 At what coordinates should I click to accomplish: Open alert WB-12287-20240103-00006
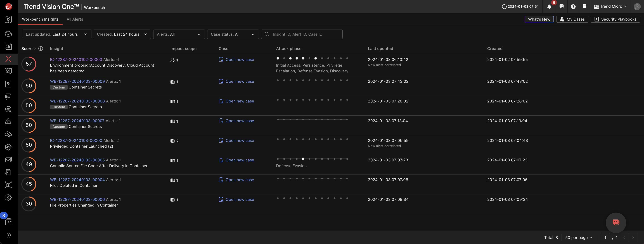(x=77, y=200)
